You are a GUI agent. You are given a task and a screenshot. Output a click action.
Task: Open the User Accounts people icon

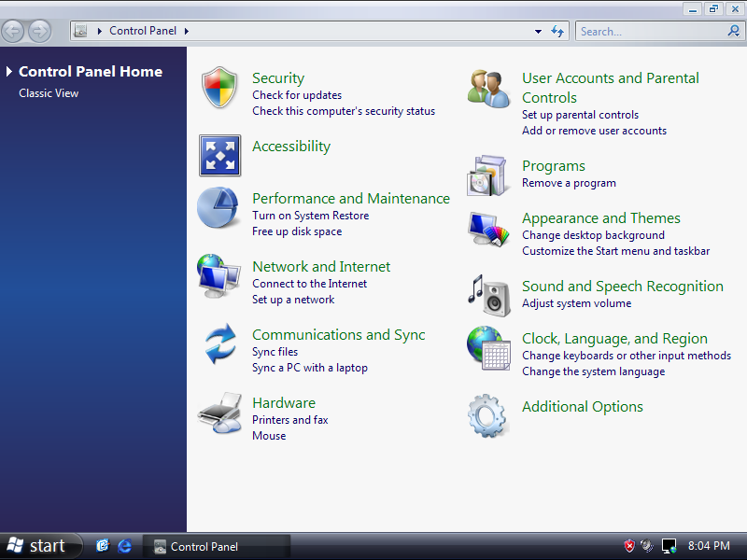[x=488, y=89]
